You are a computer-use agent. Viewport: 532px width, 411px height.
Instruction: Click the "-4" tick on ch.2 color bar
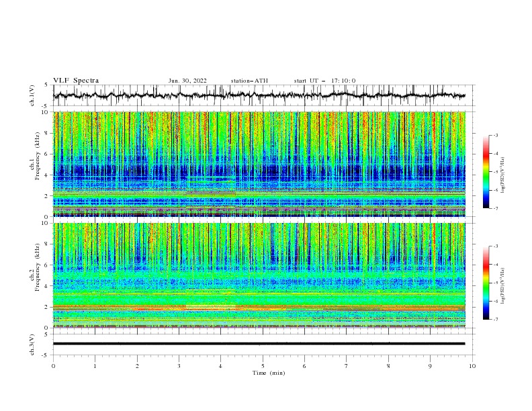pos(496,265)
